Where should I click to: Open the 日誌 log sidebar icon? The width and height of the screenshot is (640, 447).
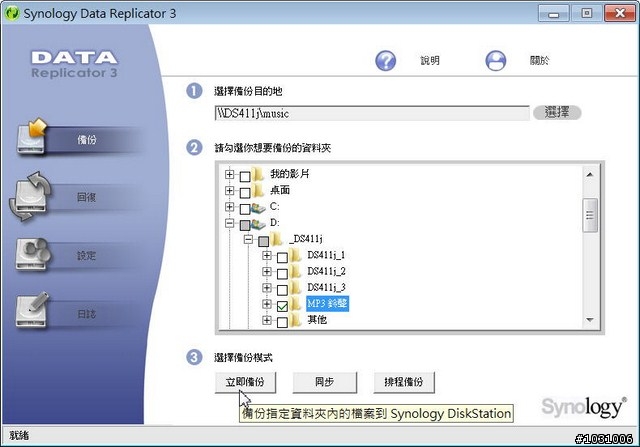point(32,310)
